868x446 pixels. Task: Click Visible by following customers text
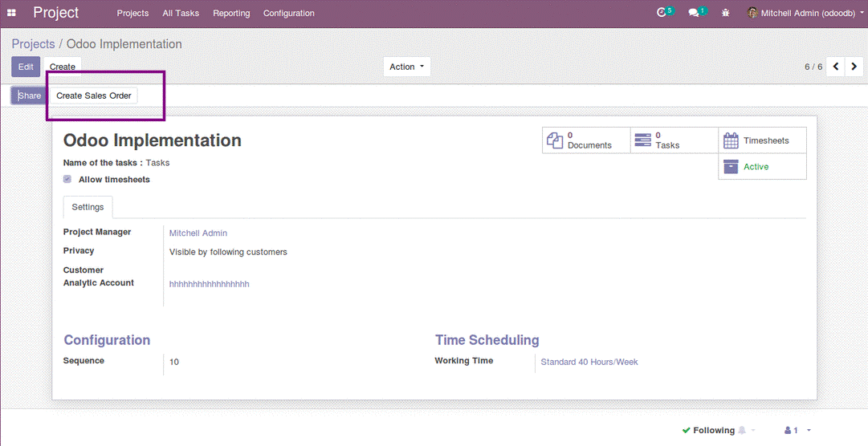point(228,252)
